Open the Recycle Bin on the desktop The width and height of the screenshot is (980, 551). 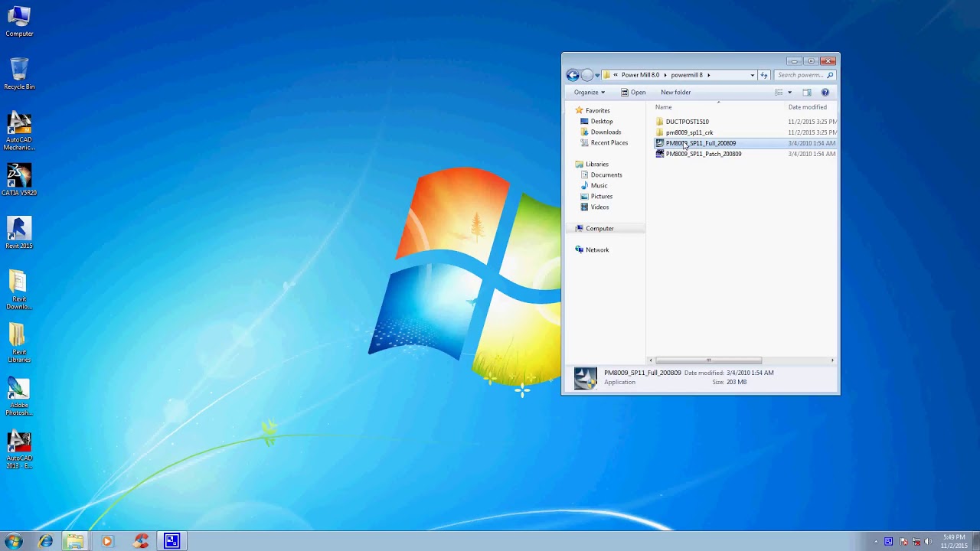19,74
